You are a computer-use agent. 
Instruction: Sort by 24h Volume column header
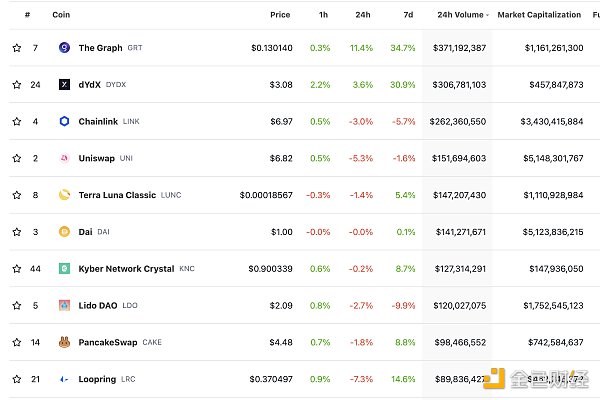tap(461, 15)
